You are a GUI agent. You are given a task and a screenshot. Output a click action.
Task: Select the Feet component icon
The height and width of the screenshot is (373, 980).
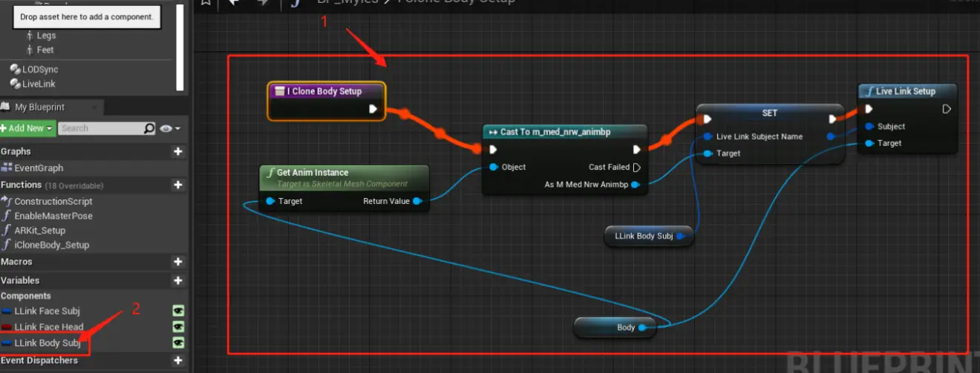[30, 50]
